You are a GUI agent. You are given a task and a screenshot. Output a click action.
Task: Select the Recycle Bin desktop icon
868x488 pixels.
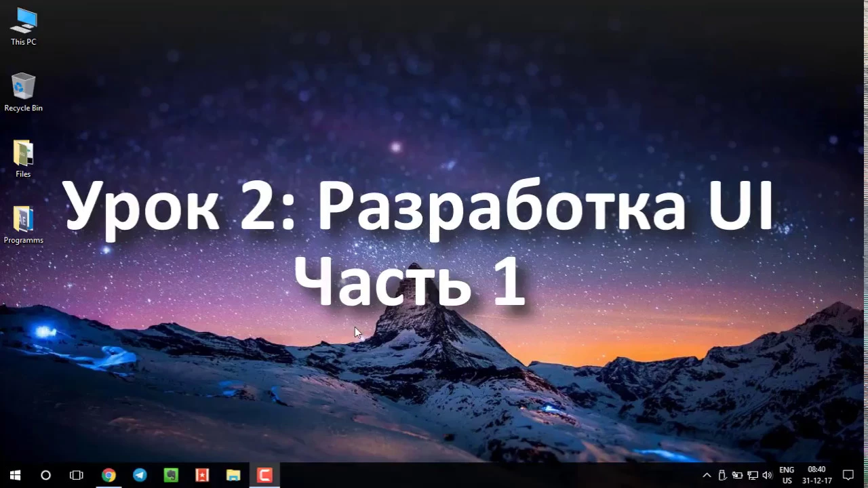24,92
